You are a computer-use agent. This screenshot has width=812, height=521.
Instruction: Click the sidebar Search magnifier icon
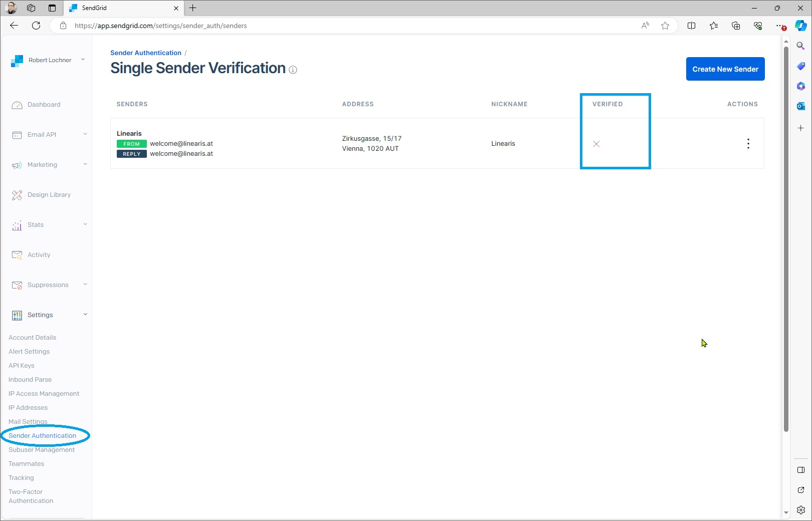click(x=801, y=46)
